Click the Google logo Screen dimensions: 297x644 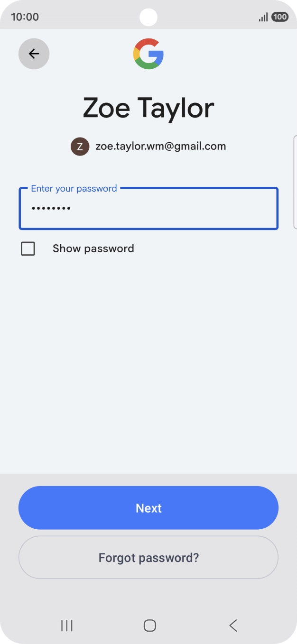(148, 54)
